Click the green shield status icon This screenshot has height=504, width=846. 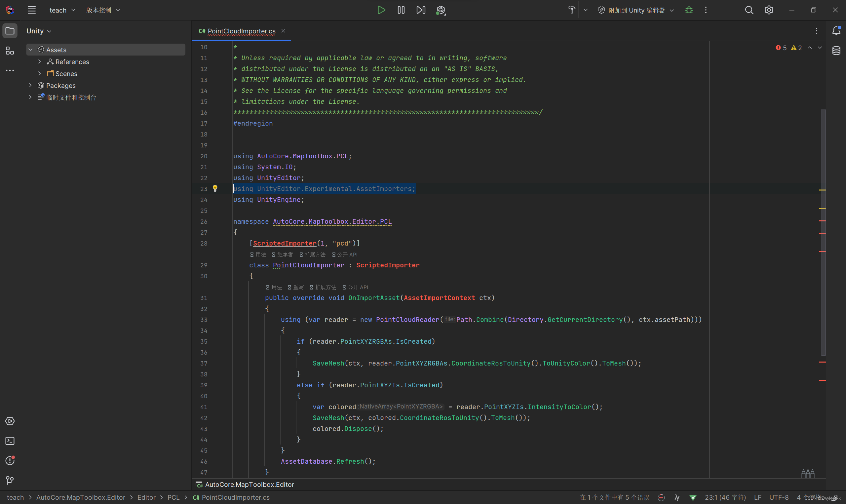coord(693,497)
